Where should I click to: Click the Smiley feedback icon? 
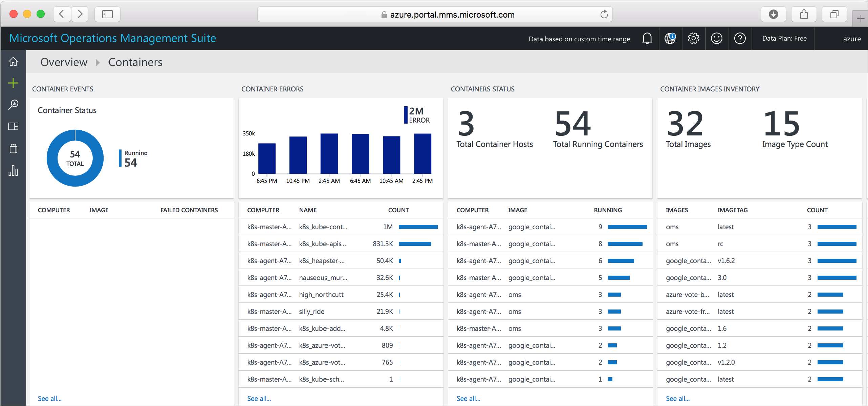coord(717,38)
